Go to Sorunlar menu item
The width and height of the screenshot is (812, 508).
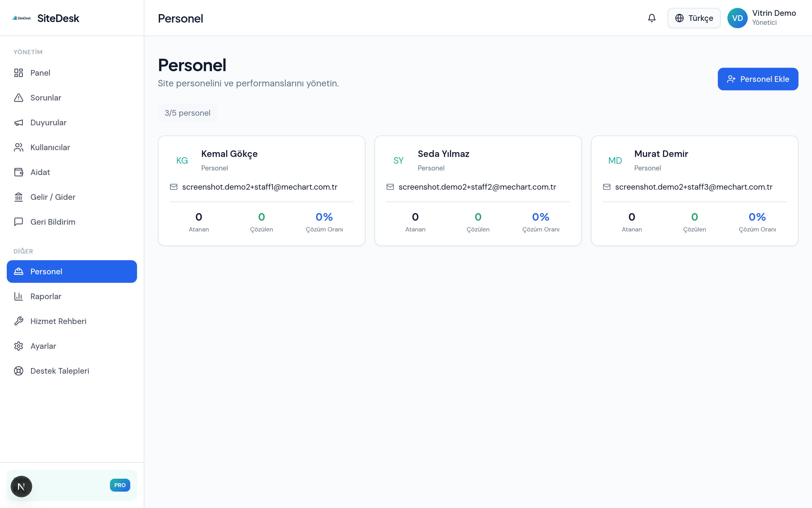72,98
